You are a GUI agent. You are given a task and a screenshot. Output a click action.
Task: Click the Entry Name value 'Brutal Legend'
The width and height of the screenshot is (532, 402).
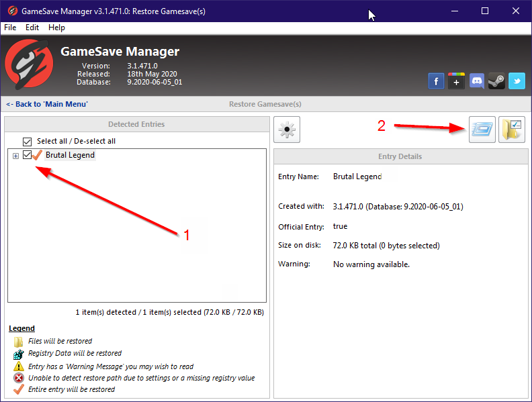357,177
